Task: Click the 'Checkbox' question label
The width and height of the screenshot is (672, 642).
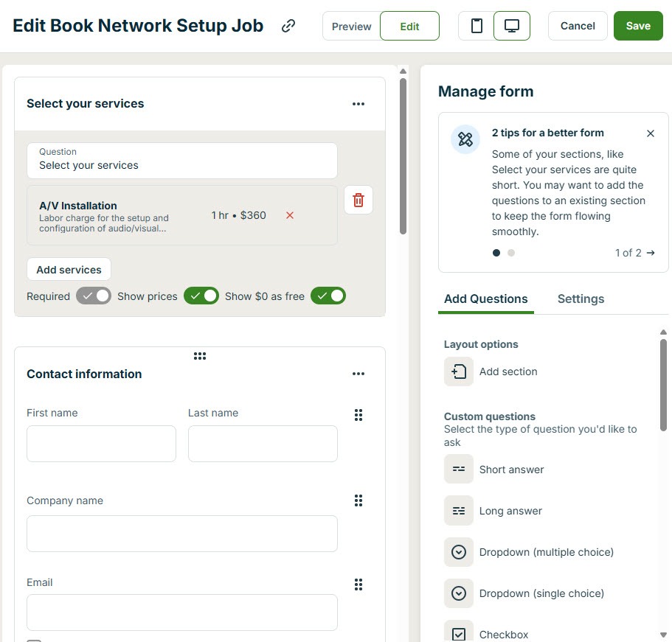Action: click(504, 635)
